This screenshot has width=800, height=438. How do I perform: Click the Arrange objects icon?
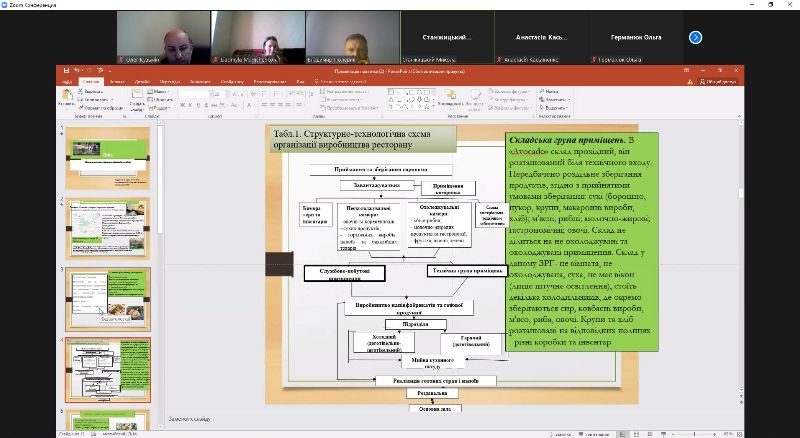click(x=451, y=95)
